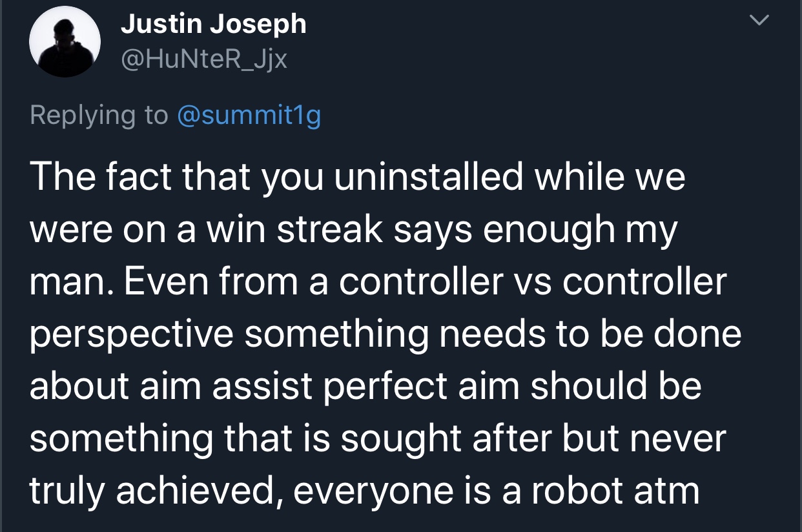The height and width of the screenshot is (532, 802).
Task: Click the Justin Joseph display name
Action: tap(214, 25)
